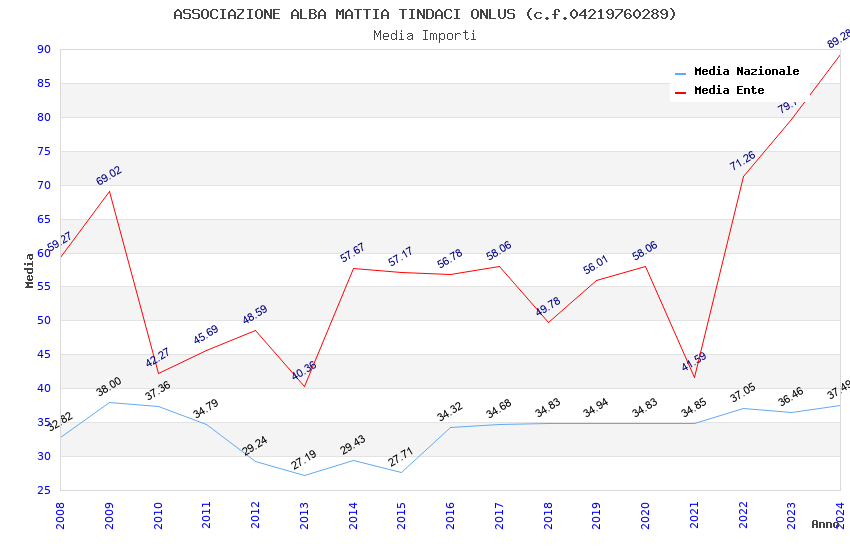Select the Media Ente legend label
Screen dimensions: 850x550
click(x=729, y=90)
